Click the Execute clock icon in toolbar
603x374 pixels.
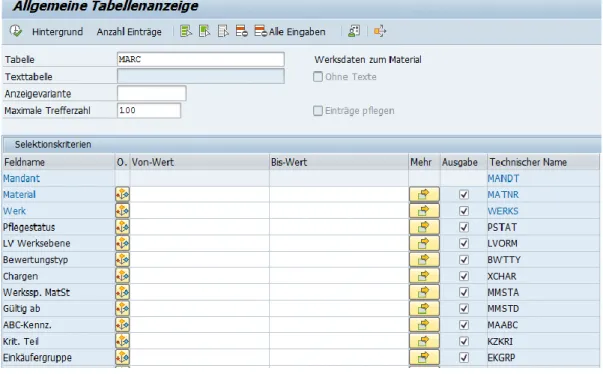pyautogui.click(x=16, y=31)
